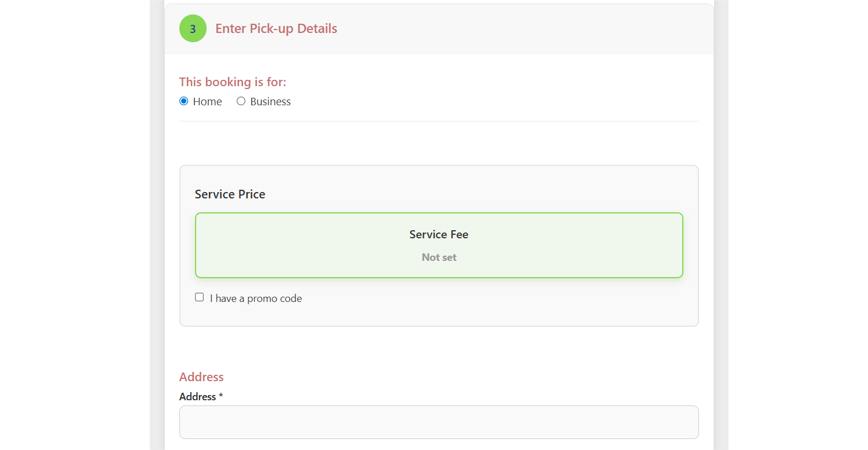Click the required asterisk beside Address label
The height and width of the screenshot is (450, 868).
coord(221,396)
